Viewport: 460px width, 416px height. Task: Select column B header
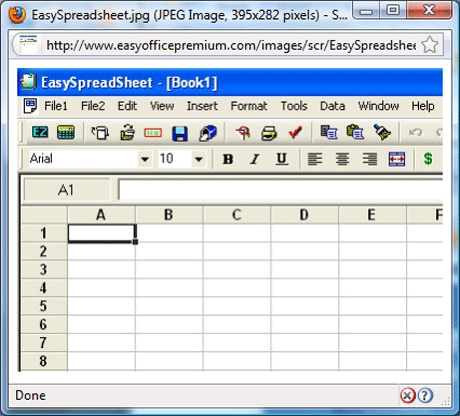tap(169, 215)
